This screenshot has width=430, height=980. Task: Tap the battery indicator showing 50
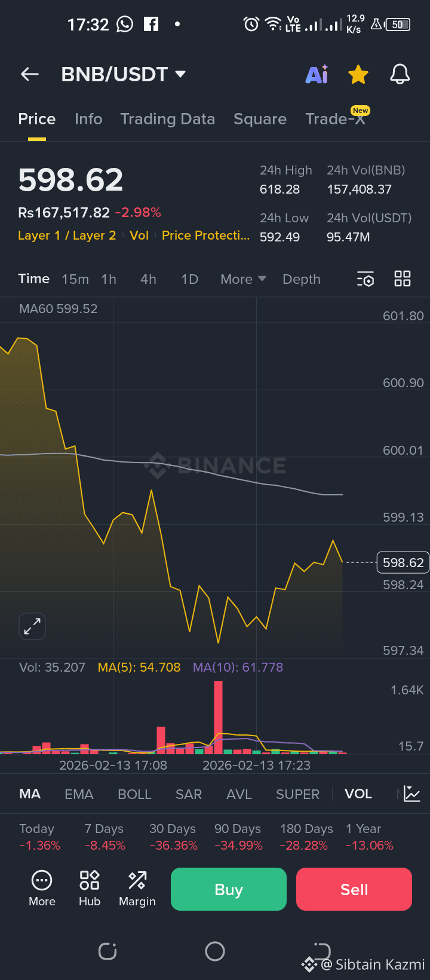(398, 24)
